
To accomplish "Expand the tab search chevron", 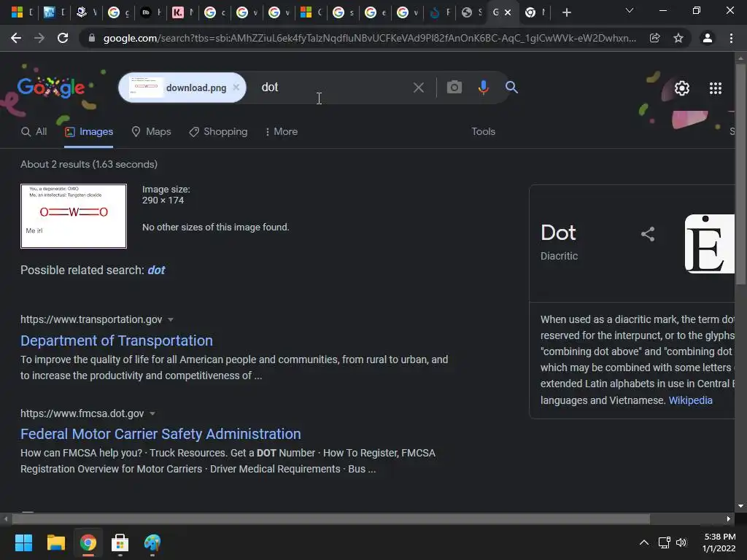I will 630,10.
